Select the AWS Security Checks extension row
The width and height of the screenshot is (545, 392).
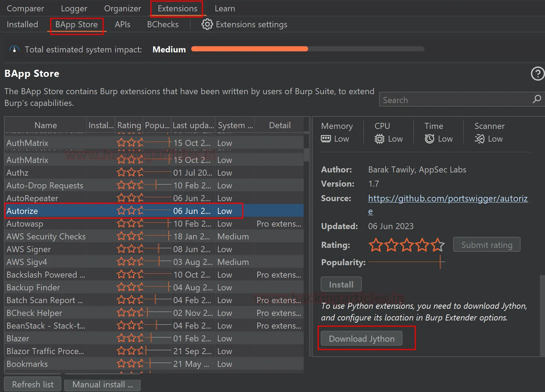click(x=46, y=237)
